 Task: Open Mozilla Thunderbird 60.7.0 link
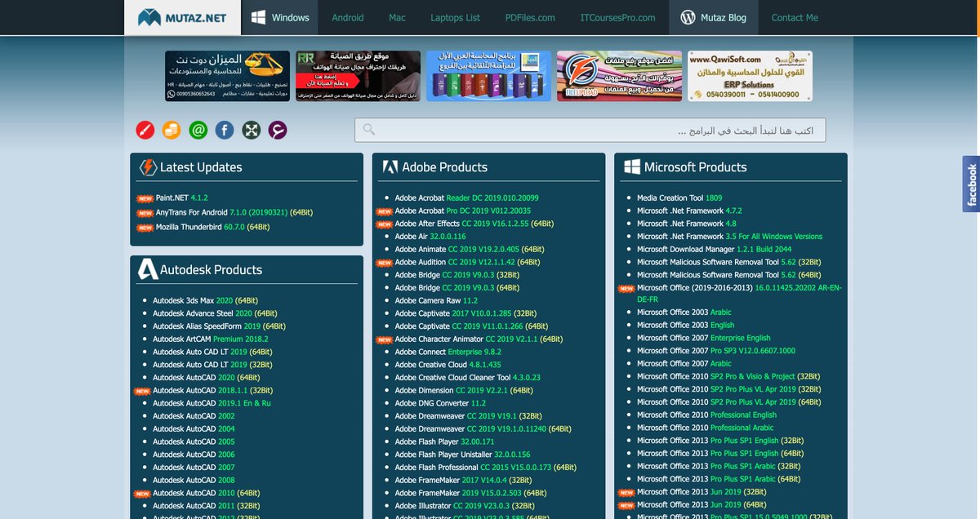tap(212, 227)
